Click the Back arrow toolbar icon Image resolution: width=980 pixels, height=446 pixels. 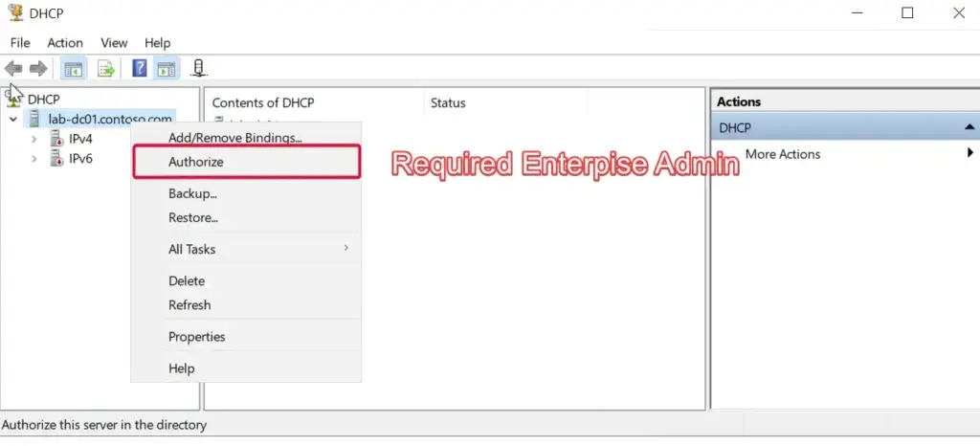(13, 68)
